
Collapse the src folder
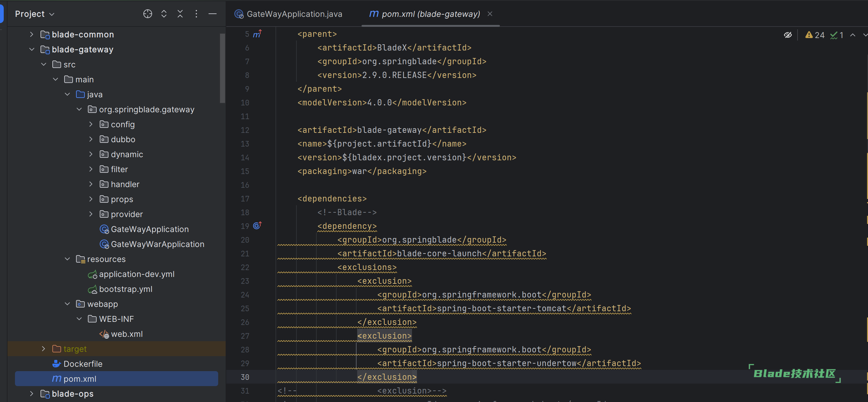pos(43,64)
